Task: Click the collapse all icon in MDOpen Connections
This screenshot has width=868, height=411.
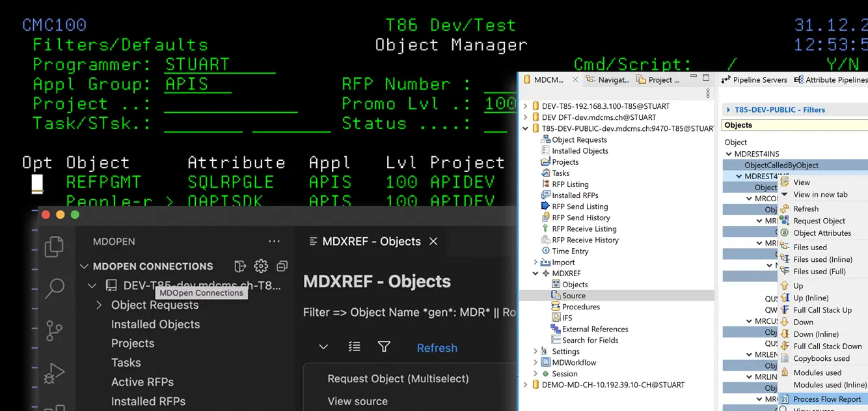Action: point(282,266)
